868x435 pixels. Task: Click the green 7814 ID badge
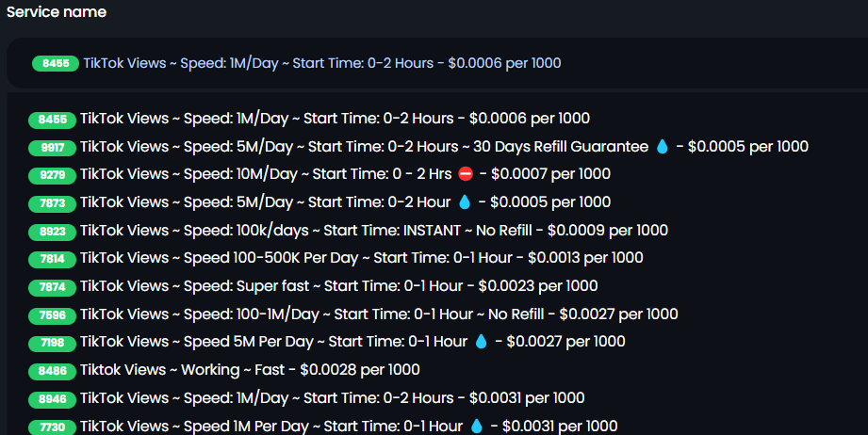tap(52, 259)
